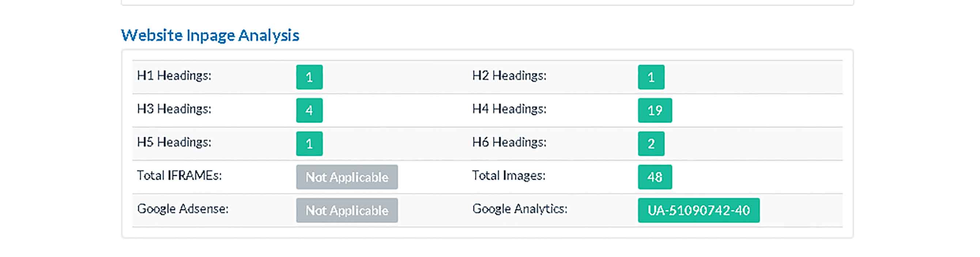Click the H5 Headings count badge
The width and height of the screenshot is (980, 257).
click(x=309, y=144)
